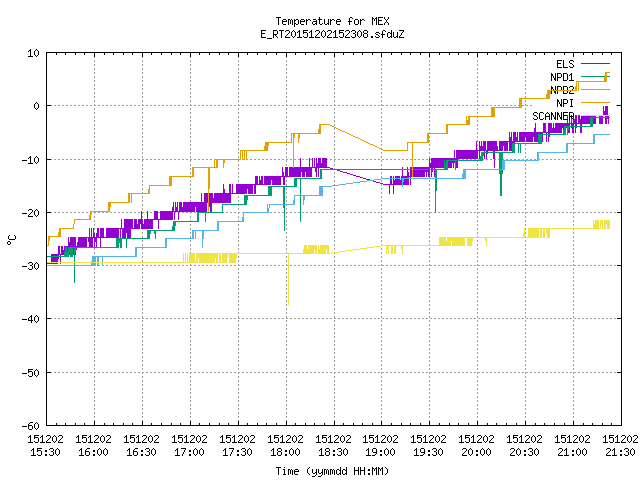The width and height of the screenshot is (640, 480).
Task: Click the °C y-axis unit label
Action: click(11, 240)
